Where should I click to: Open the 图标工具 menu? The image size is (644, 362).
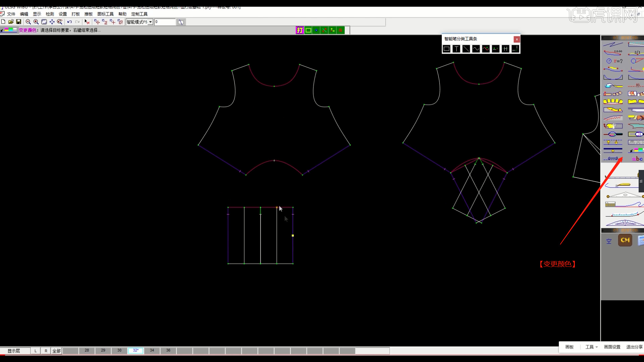point(105,14)
